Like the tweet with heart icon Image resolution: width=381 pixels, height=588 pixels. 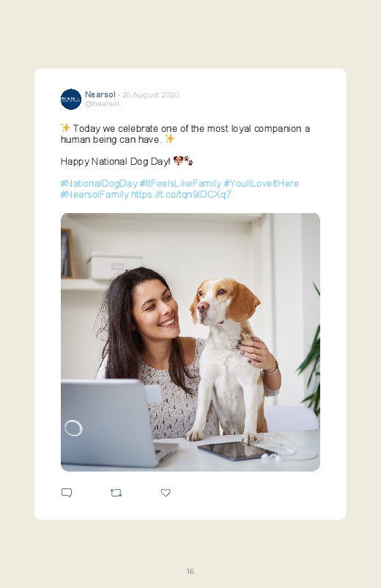pyautogui.click(x=166, y=492)
